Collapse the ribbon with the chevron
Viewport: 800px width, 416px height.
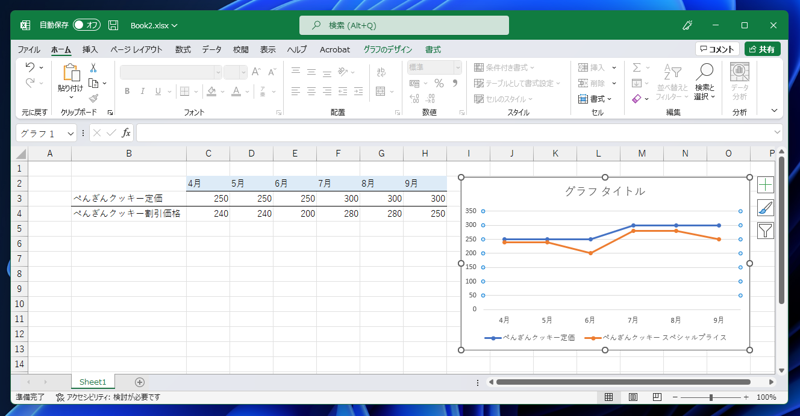point(774,111)
